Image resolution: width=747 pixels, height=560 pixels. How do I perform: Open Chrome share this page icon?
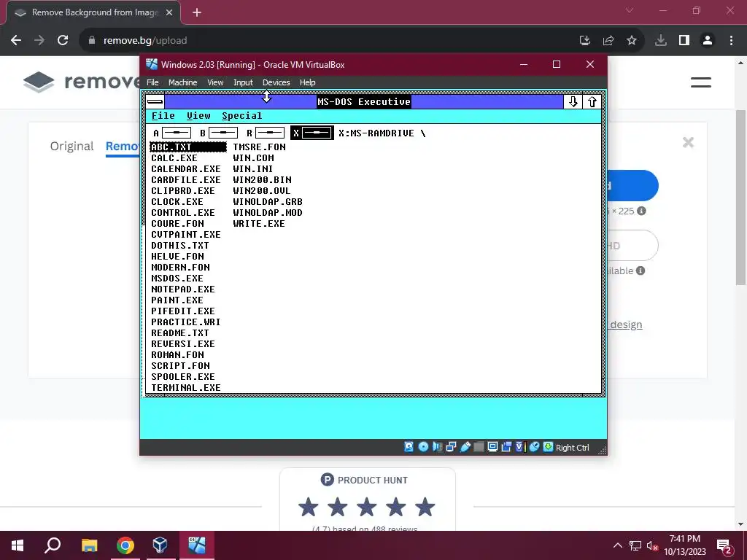tap(608, 41)
